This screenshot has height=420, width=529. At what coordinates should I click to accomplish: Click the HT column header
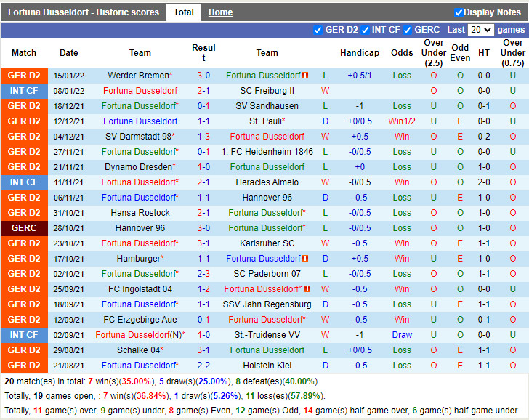pyautogui.click(x=484, y=53)
